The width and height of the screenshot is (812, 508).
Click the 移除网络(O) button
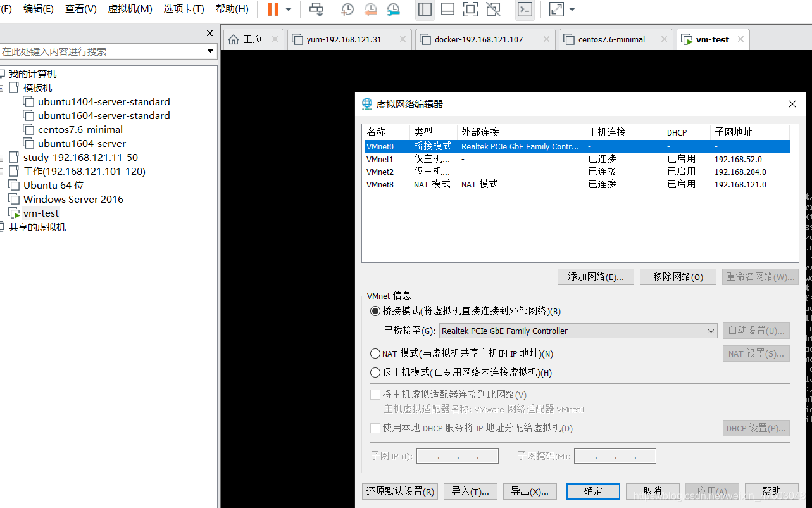[x=678, y=277]
